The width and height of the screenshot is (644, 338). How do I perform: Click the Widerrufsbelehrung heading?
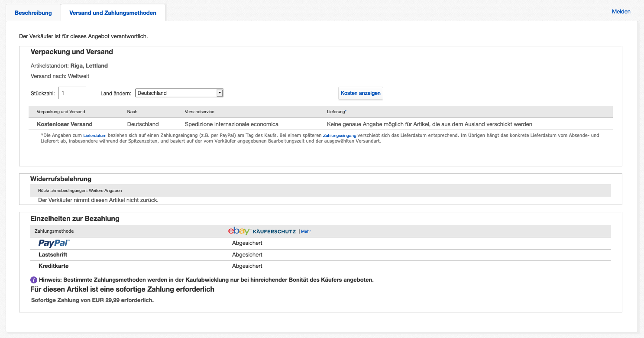pos(61,179)
